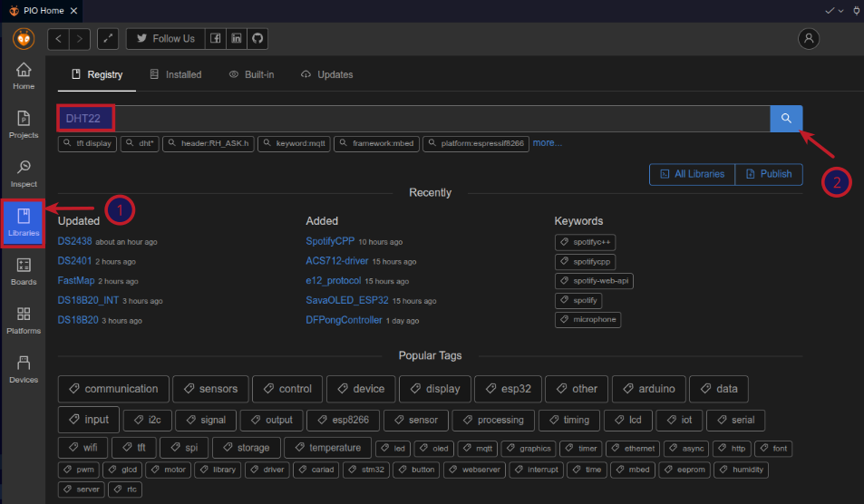Go forward with the right arrow button

pyautogui.click(x=80, y=39)
